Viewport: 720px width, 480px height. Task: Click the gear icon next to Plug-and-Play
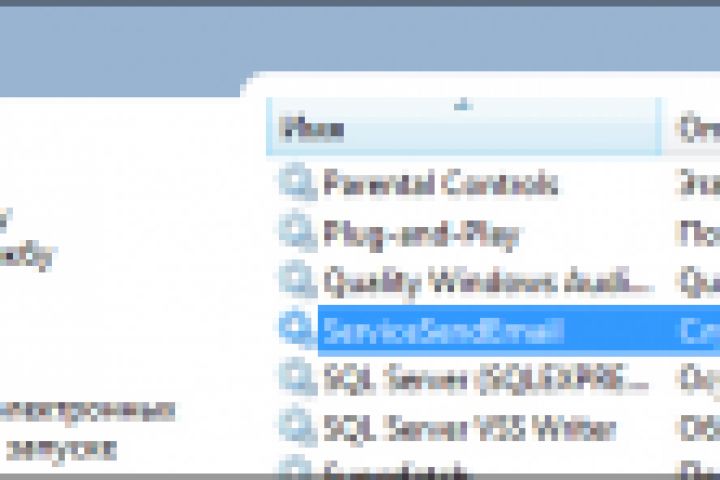click(x=298, y=232)
